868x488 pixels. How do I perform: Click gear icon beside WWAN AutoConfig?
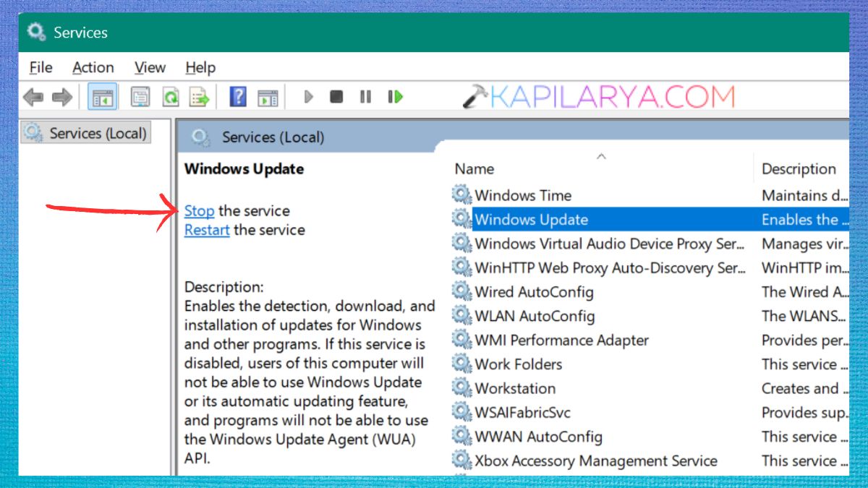(x=461, y=436)
